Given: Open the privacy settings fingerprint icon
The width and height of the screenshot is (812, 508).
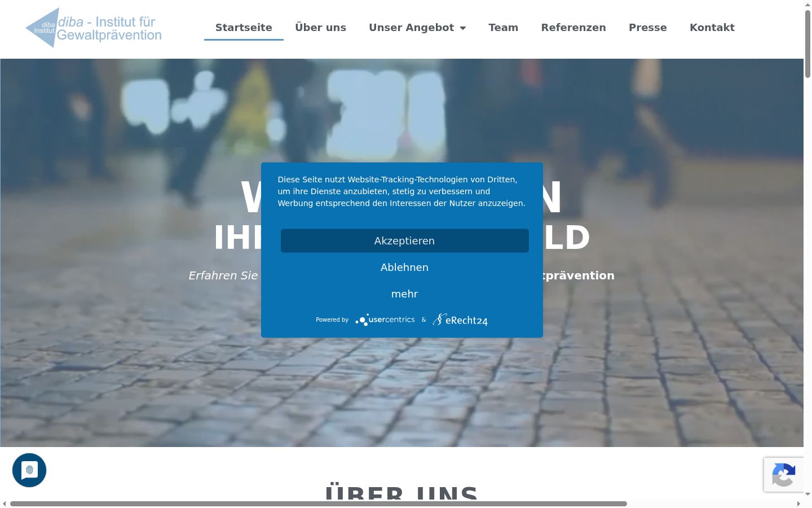Looking at the screenshot, I should (29, 470).
